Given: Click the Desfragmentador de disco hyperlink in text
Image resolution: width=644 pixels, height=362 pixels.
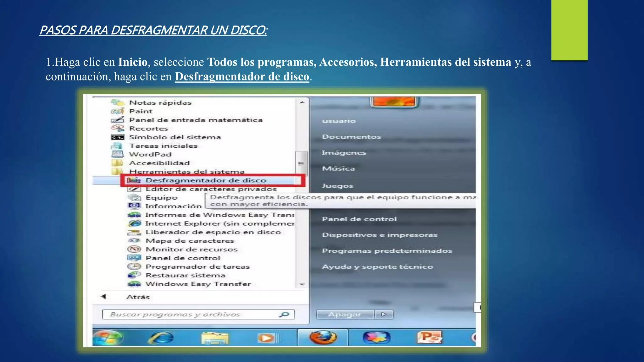Looking at the screenshot, I should pos(242,77).
